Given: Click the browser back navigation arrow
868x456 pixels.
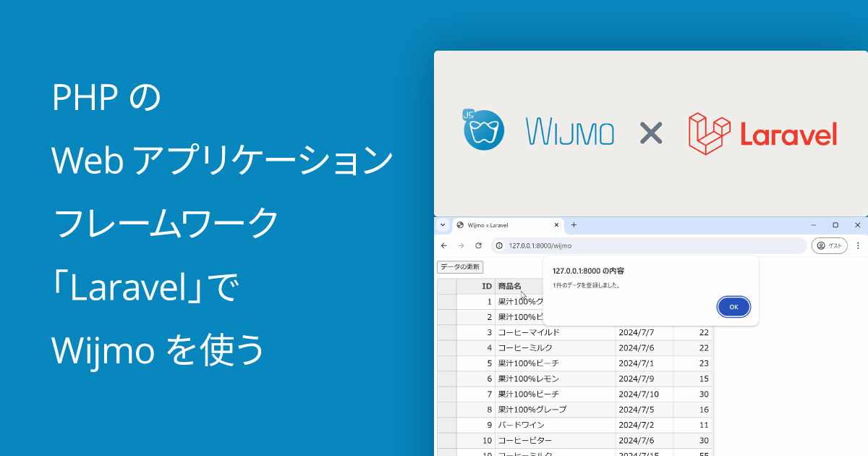Looking at the screenshot, I should [444, 245].
